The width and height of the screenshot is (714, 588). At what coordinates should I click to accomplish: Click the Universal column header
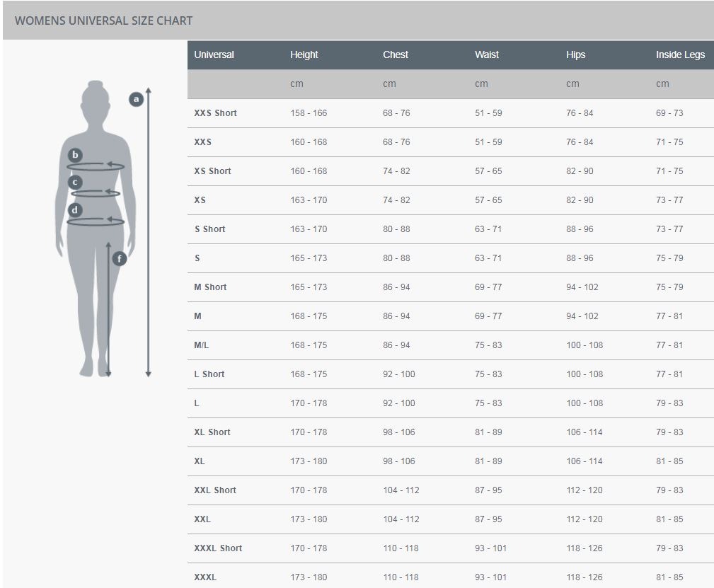(214, 54)
